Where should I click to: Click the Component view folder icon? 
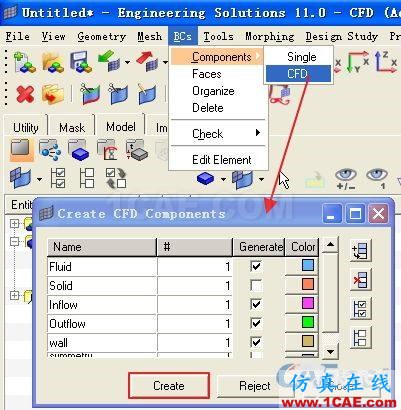(21, 150)
